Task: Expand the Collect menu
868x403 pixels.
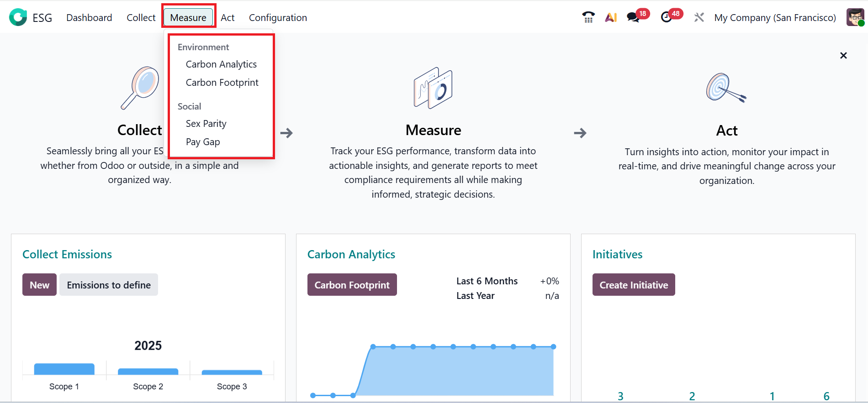Action: [x=141, y=17]
